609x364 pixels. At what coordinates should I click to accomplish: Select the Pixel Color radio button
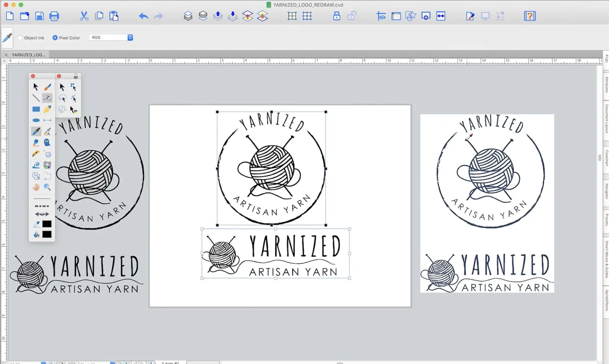(66, 38)
